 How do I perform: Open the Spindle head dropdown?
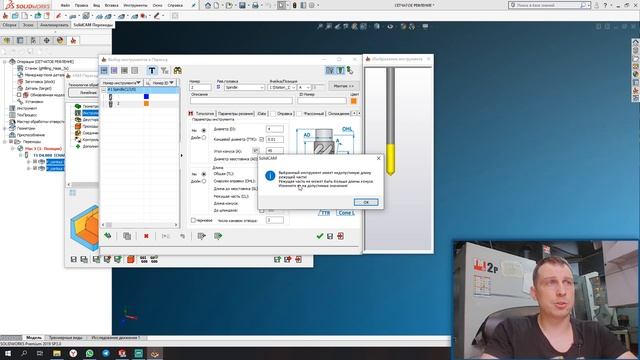(261, 87)
